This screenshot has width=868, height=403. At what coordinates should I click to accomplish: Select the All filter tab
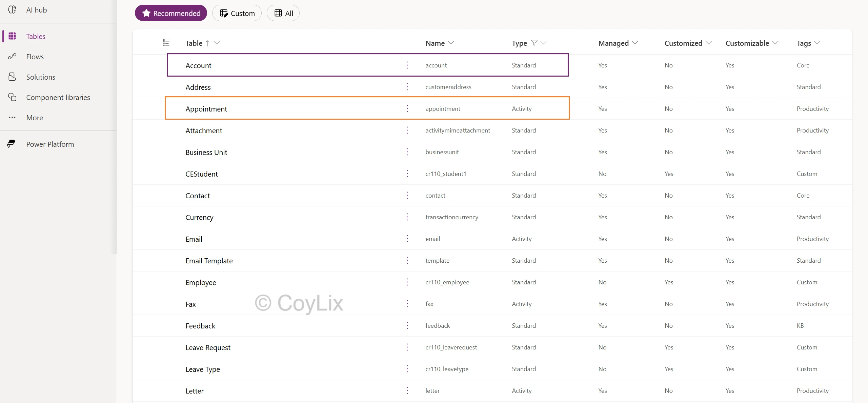[x=283, y=13]
